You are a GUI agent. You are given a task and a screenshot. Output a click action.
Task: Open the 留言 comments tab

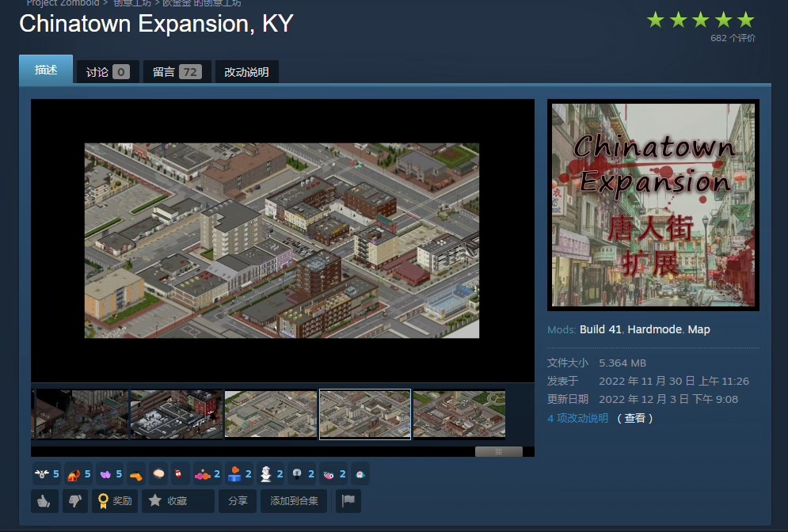pos(177,72)
